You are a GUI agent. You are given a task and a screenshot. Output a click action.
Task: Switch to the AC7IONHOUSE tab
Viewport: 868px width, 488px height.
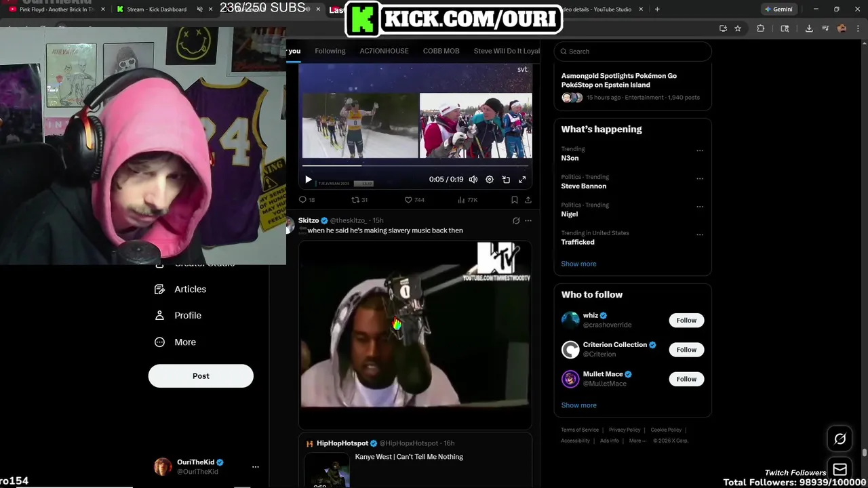point(384,51)
